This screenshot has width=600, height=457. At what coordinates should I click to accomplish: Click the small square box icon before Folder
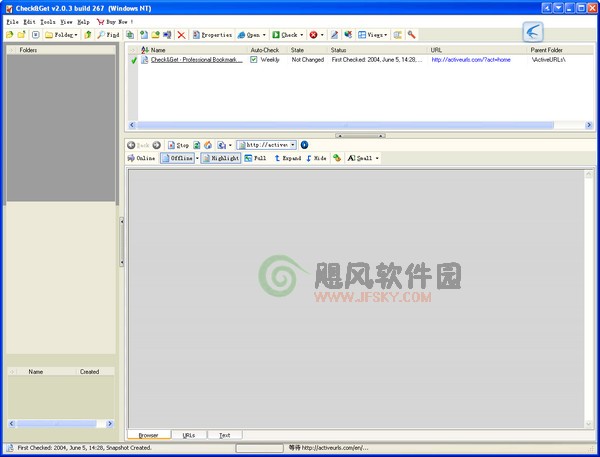point(36,35)
